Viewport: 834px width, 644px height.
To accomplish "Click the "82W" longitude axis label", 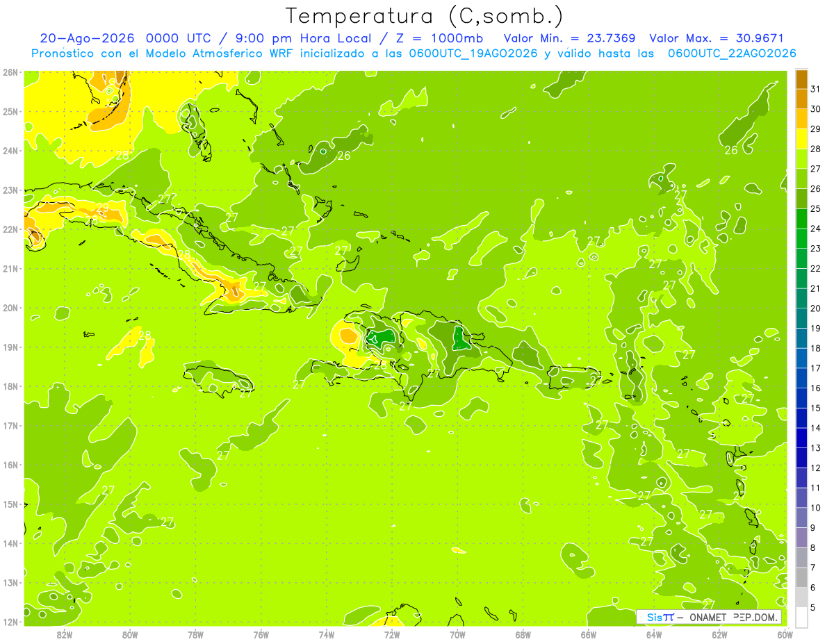I will [64, 634].
